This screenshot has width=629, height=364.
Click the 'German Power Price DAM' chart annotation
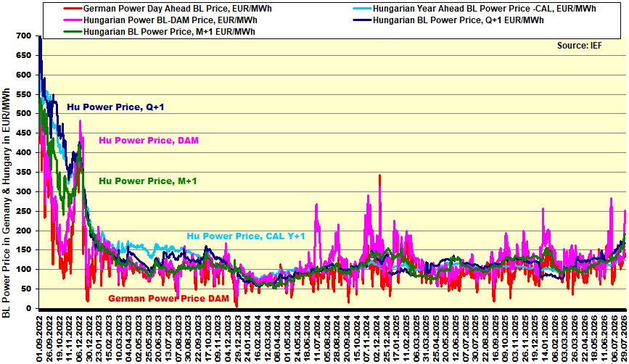[168, 298]
